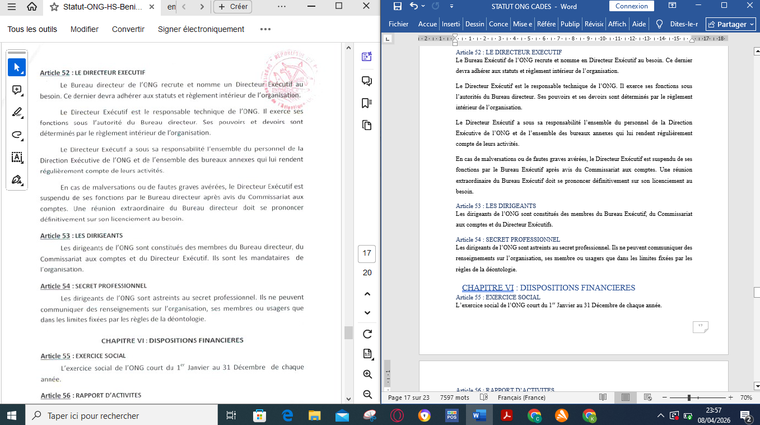Expand the more tools ellipsis in Acrobat toolbar
The image size is (760, 425).
pos(265,29)
